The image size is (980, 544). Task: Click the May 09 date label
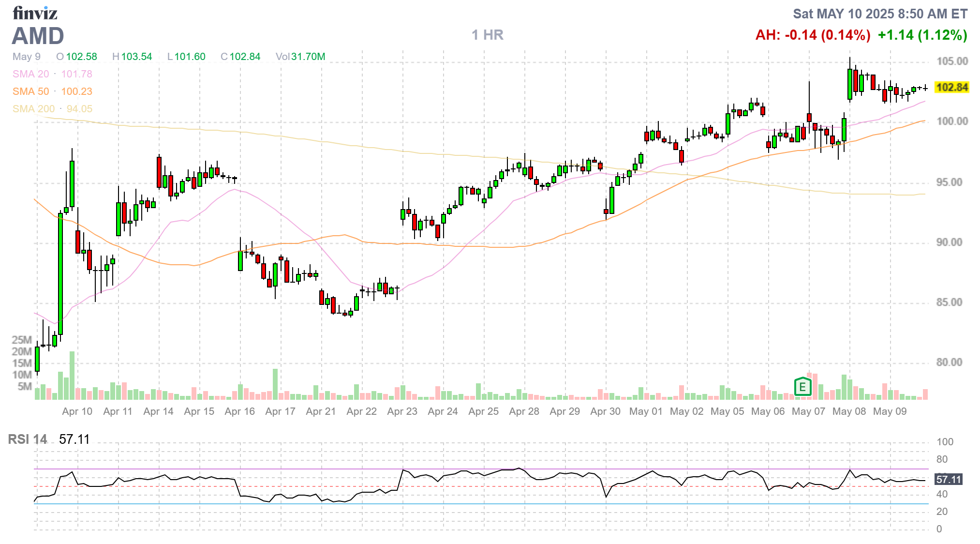click(890, 411)
